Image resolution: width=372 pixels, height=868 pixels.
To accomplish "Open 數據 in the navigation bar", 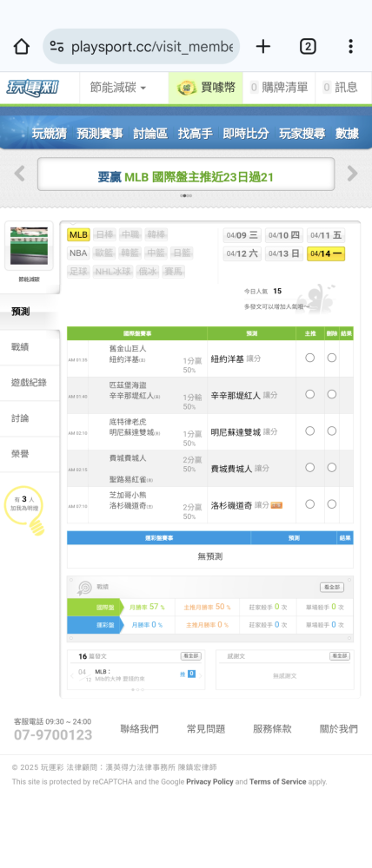I will [347, 134].
